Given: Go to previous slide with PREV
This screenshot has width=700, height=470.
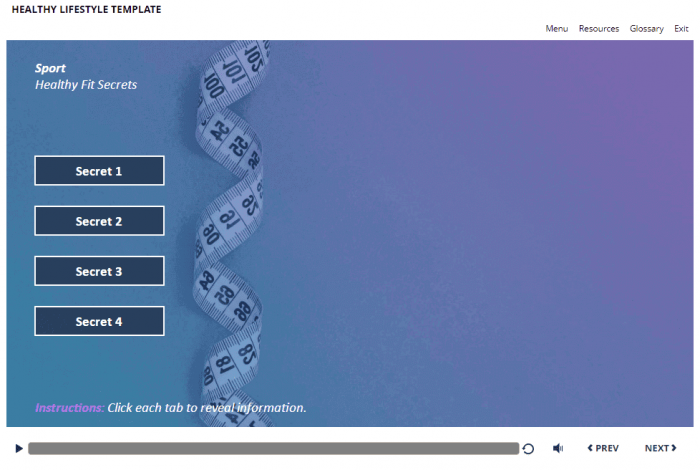Looking at the screenshot, I should pyautogui.click(x=603, y=449).
